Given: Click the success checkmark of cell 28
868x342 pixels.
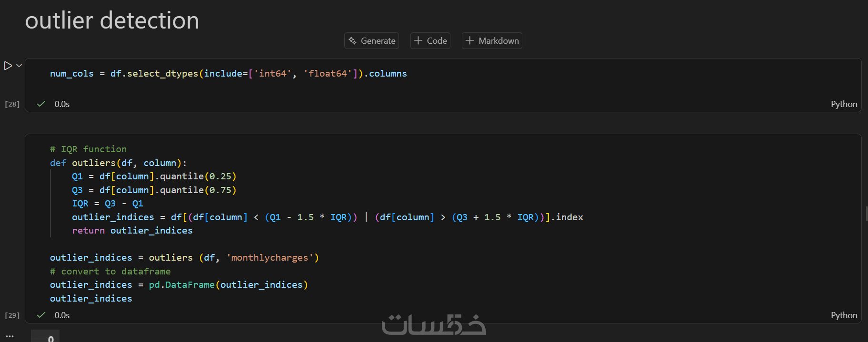Looking at the screenshot, I should pyautogui.click(x=41, y=104).
